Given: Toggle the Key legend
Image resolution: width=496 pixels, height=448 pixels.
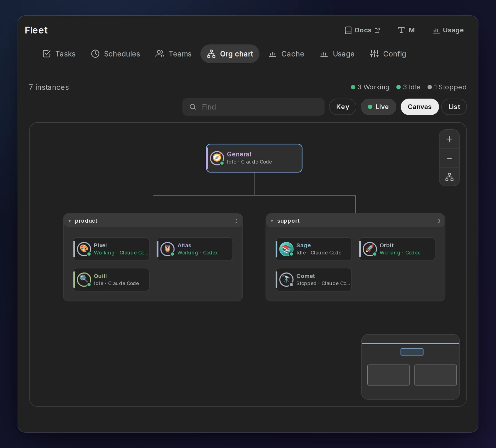Looking at the screenshot, I should click(343, 107).
